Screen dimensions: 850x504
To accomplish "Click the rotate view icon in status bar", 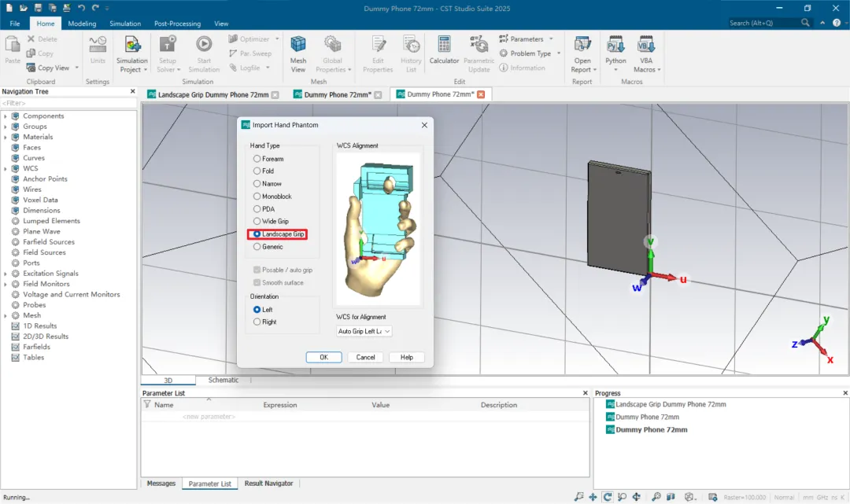I will [607, 496].
